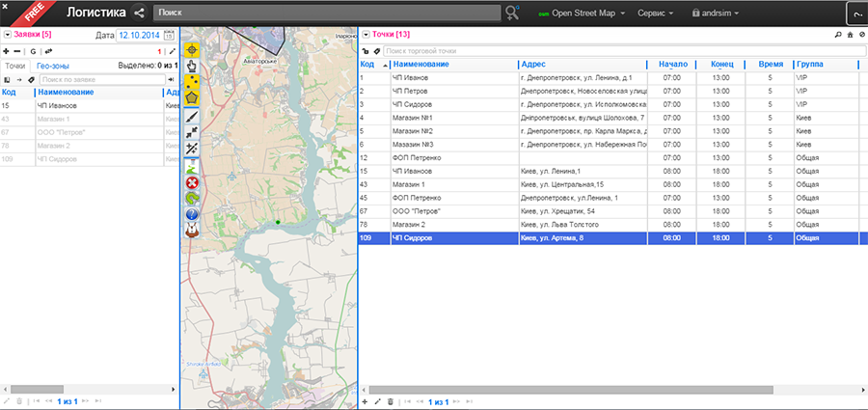Sort by the Начало column header
This screenshot has height=410, width=868.
click(x=673, y=65)
